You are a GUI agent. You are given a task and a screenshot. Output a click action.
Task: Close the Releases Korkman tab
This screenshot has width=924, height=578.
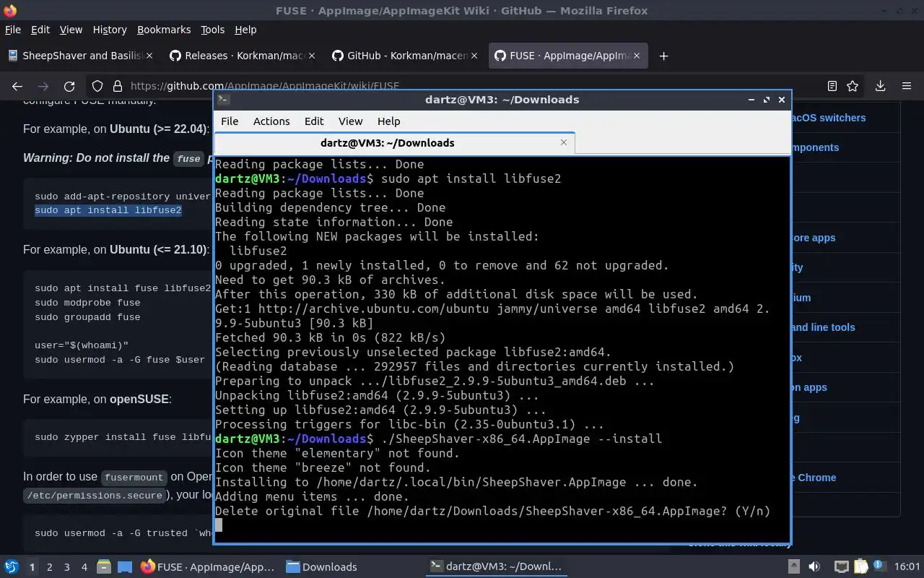[312, 56]
